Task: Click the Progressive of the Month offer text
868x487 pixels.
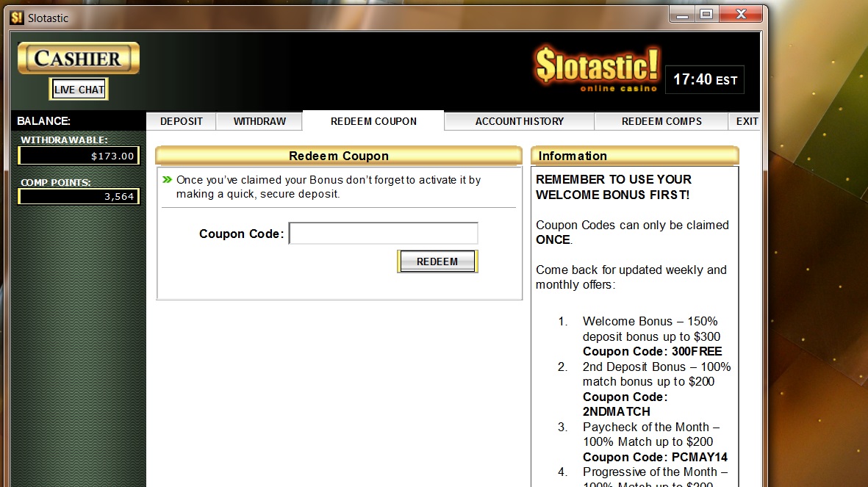Action: (x=655, y=479)
